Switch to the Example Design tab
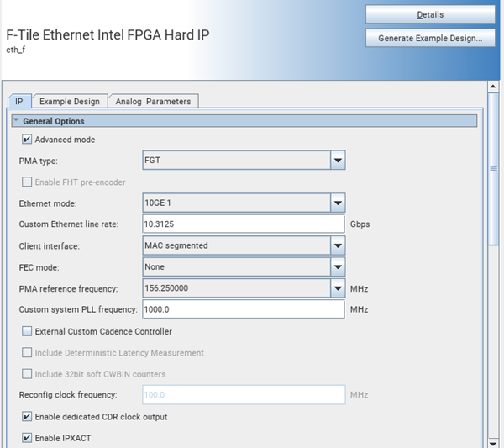 [x=70, y=102]
